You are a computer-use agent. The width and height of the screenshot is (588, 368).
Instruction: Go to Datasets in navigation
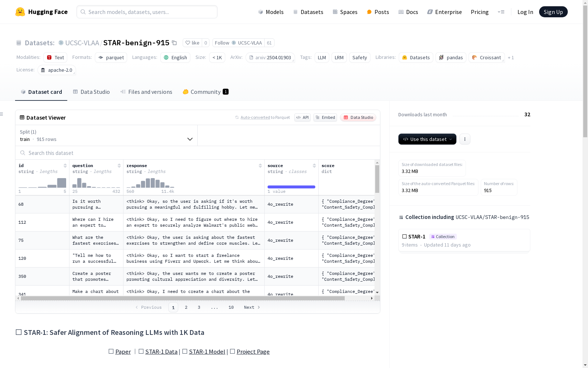(x=308, y=12)
